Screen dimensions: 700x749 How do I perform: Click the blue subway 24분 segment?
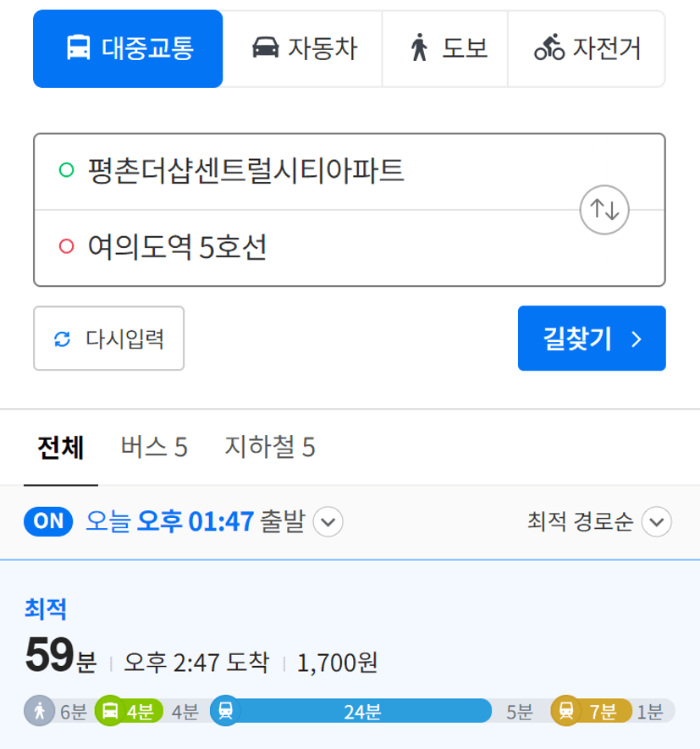(351, 711)
